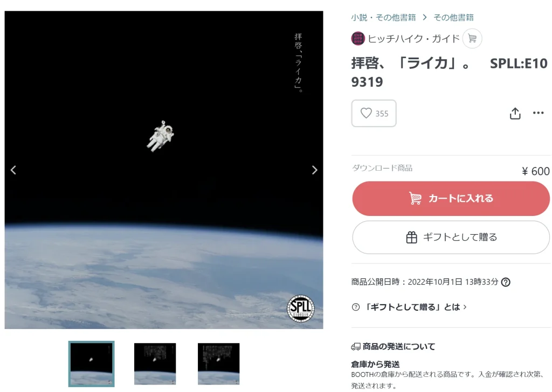Select the second product thumbnail
The height and width of the screenshot is (392, 552).
[x=155, y=364]
